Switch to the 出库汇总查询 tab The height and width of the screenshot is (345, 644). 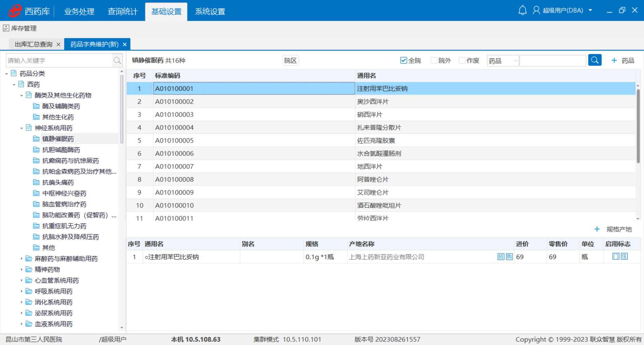[x=34, y=44]
